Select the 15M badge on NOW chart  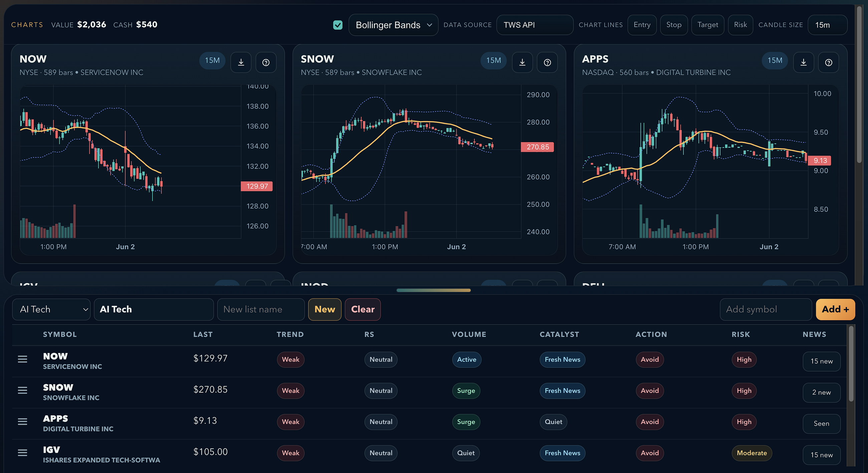pos(212,61)
